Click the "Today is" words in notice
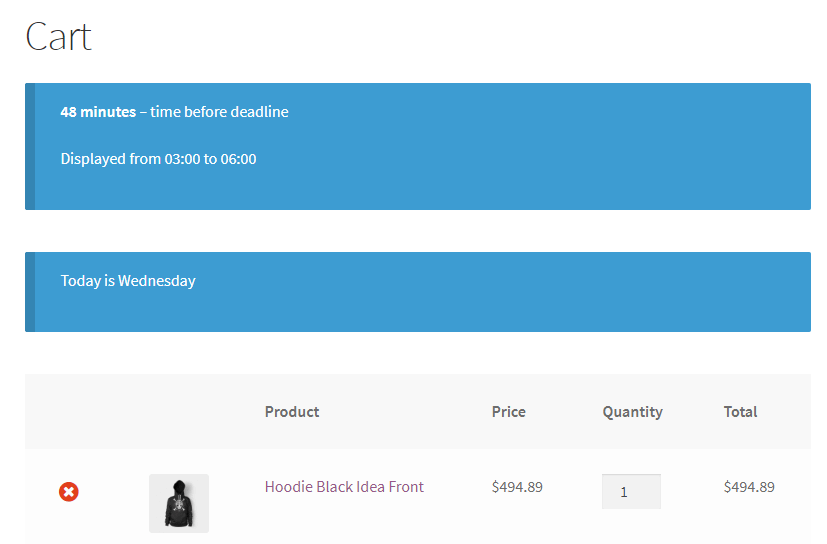This screenshot has height=544, width=827. coord(87,281)
